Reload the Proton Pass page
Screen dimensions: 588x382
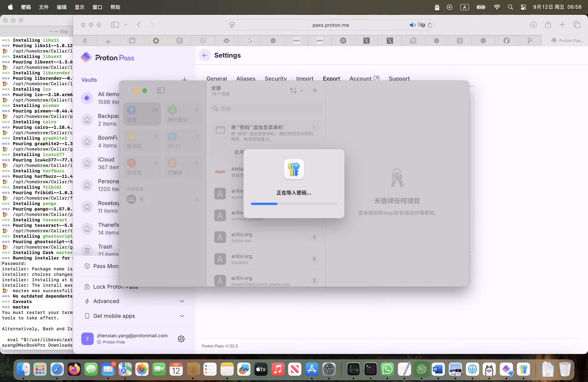point(430,25)
